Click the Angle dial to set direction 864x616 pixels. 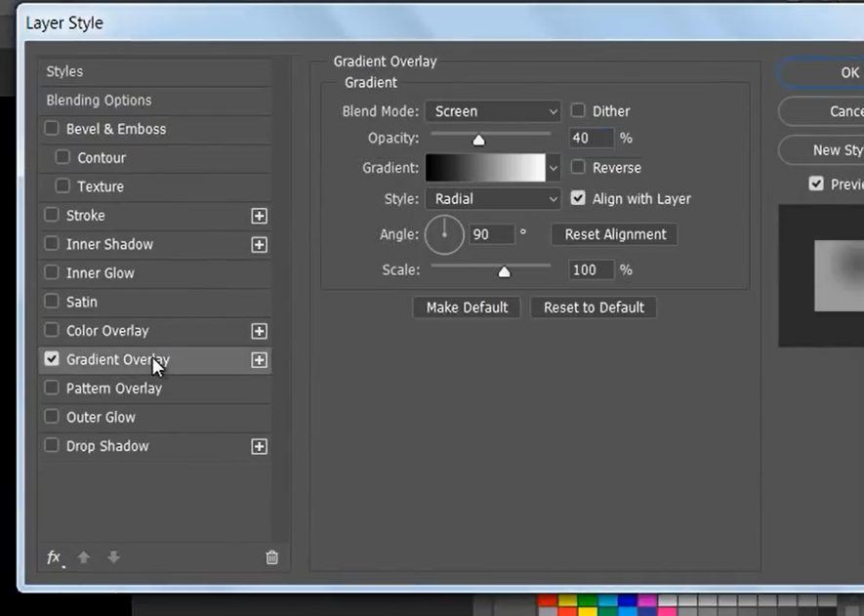tap(444, 234)
